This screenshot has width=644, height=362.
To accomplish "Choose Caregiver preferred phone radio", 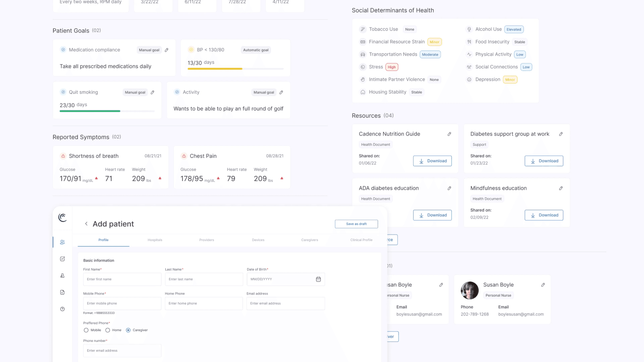I will click(x=128, y=330).
